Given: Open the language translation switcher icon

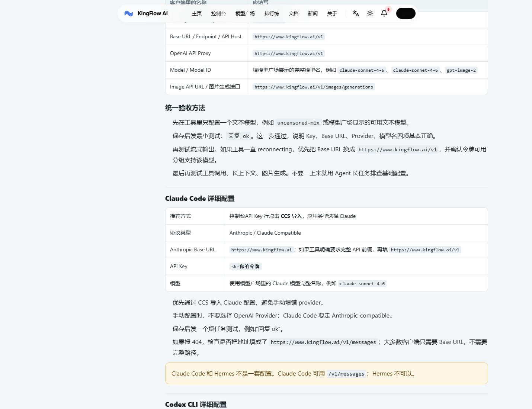Looking at the screenshot, I should coord(356,13).
